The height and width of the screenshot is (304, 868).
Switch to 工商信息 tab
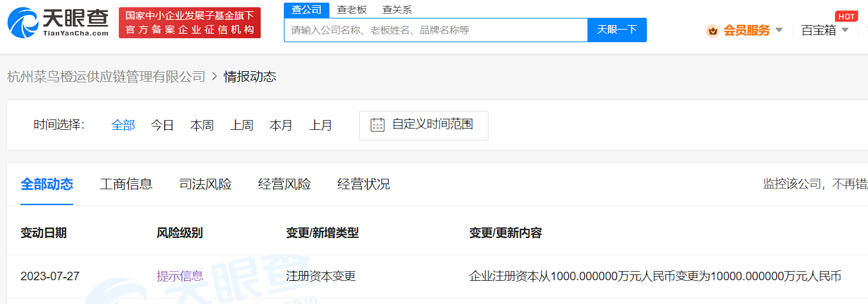click(x=126, y=184)
